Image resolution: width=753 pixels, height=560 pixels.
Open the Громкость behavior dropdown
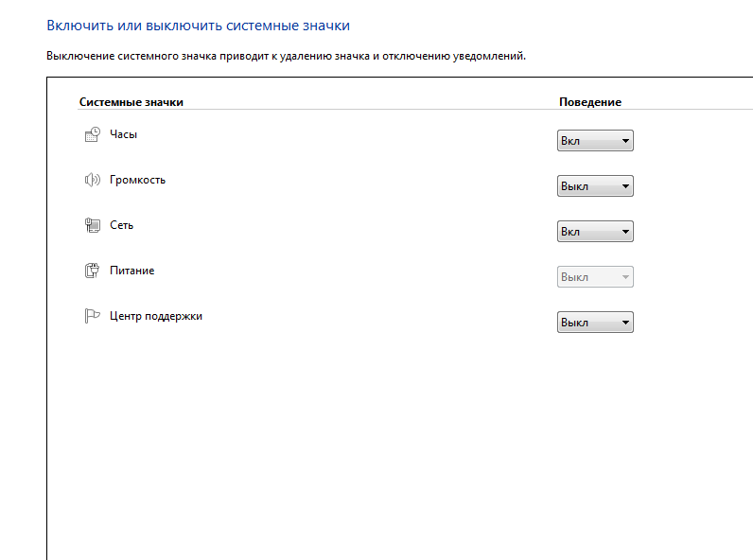click(595, 185)
